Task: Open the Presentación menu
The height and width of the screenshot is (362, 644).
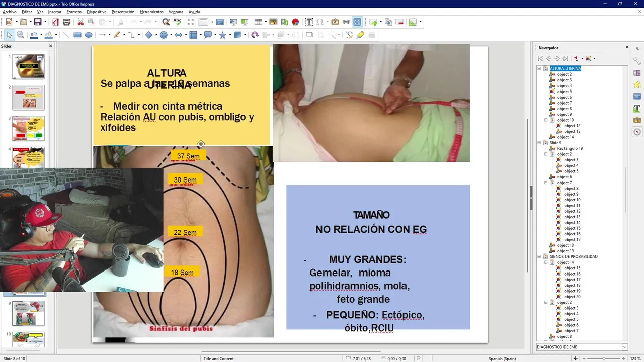Action: 123,12
